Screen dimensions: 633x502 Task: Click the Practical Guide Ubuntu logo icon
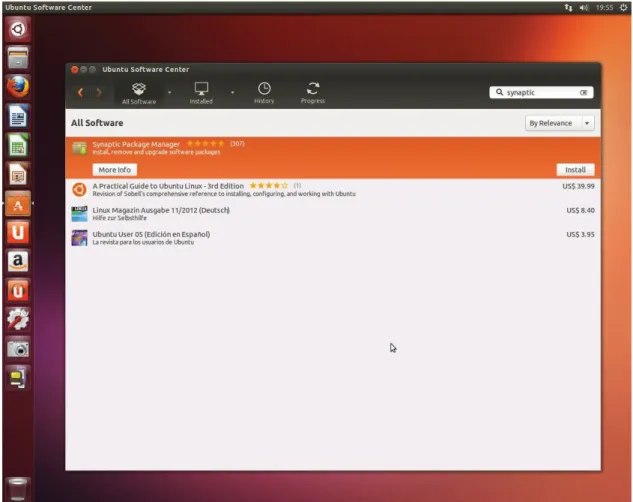80,190
